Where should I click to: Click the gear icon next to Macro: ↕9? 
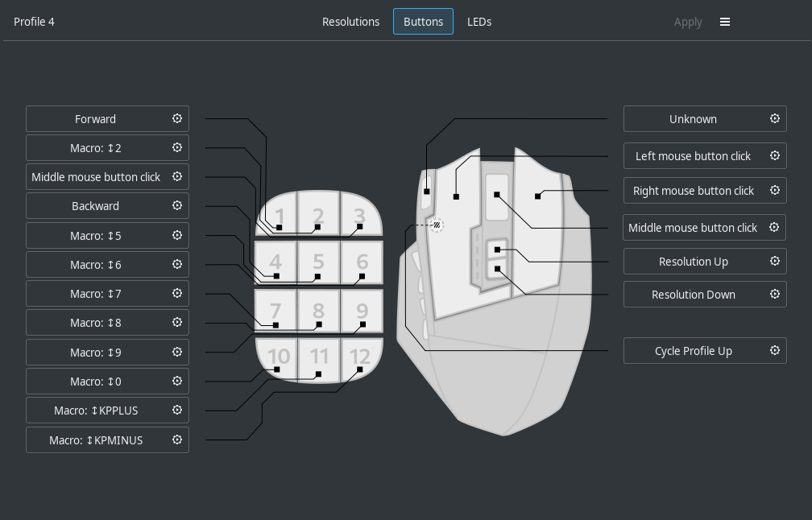pos(177,352)
